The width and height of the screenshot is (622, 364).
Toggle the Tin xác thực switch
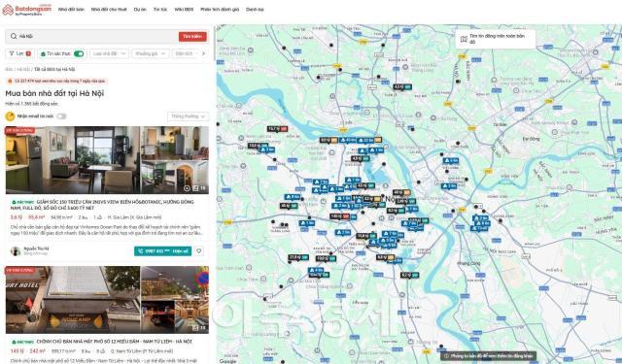coord(79,53)
